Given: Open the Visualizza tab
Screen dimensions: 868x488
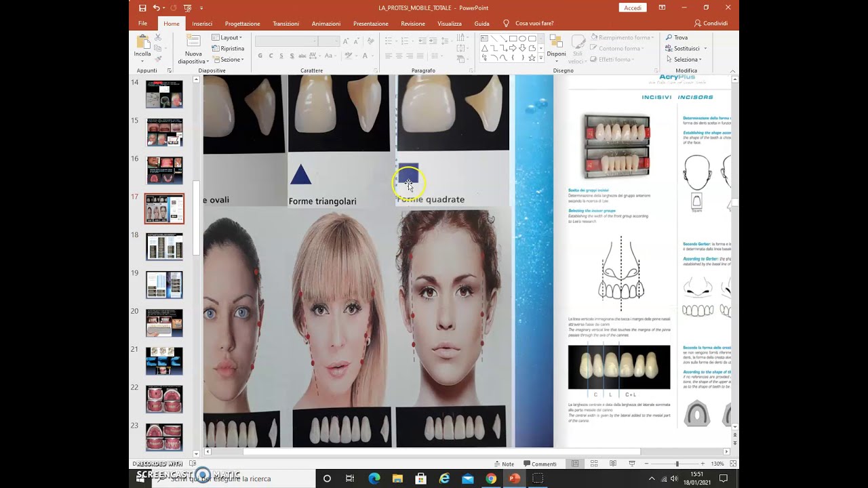Looking at the screenshot, I should (x=450, y=23).
